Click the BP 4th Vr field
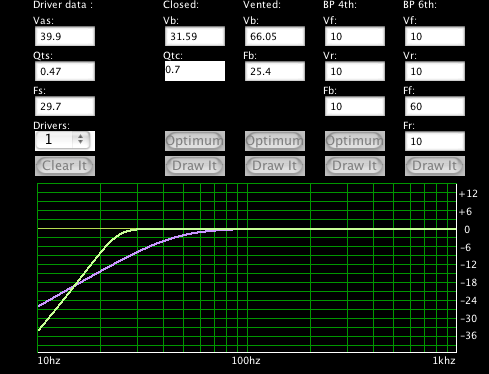 (x=355, y=71)
